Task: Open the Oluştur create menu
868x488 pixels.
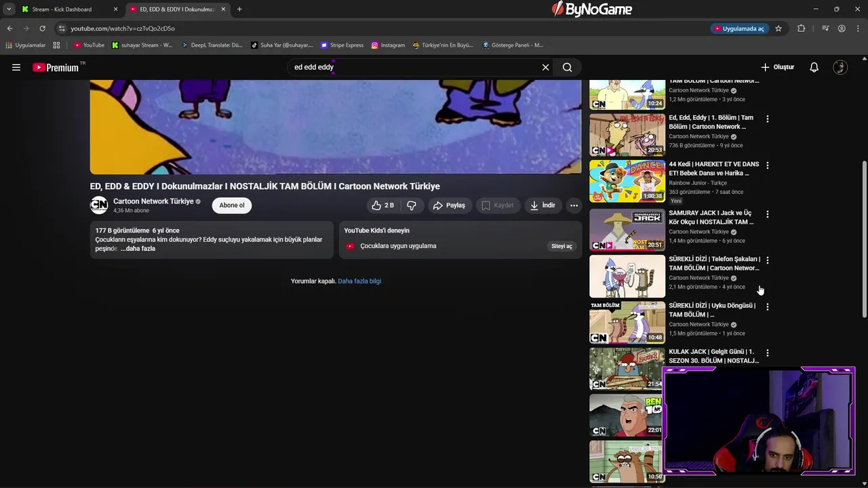Action: (x=777, y=67)
